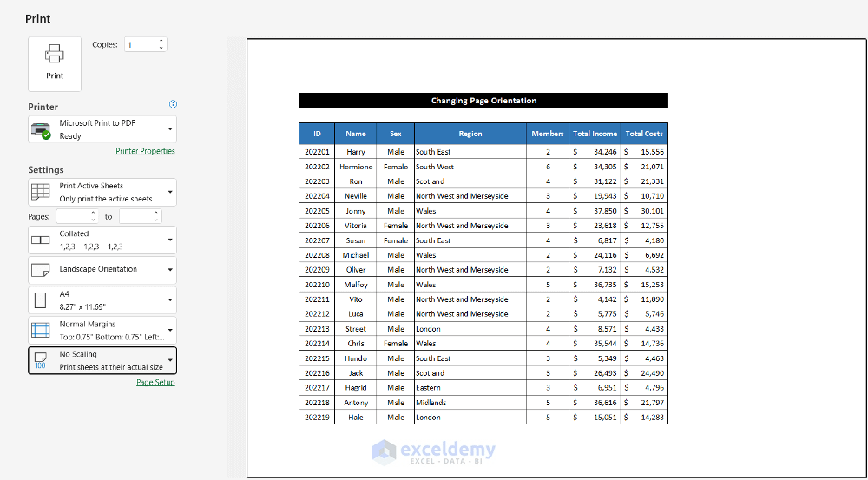The height and width of the screenshot is (480, 868).
Task: Click the Name column header
Action: point(355,134)
